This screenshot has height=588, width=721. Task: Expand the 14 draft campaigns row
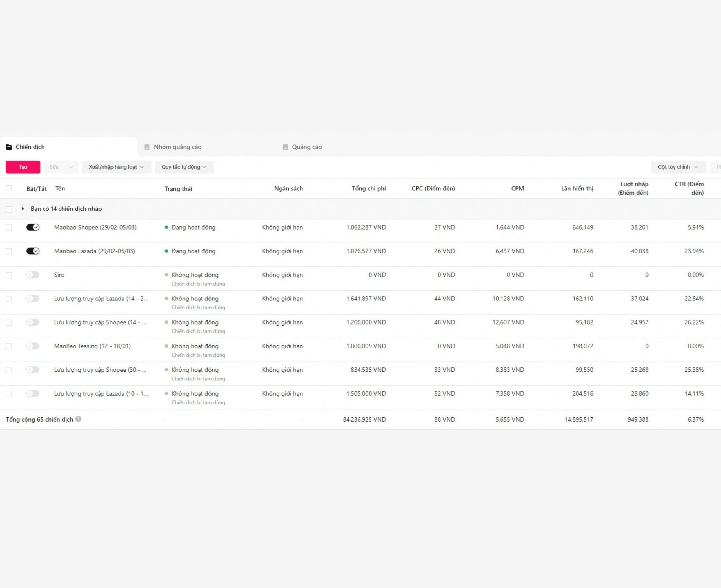coord(23,209)
